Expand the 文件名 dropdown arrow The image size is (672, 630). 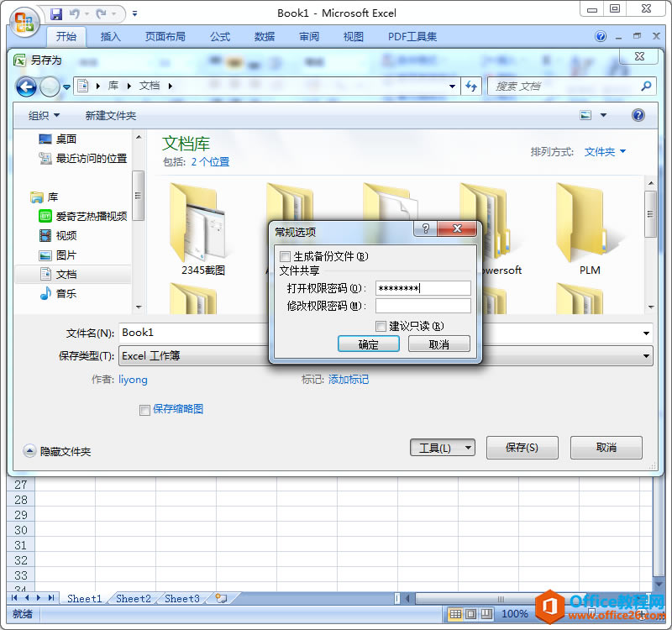pyautogui.click(x=646, y=333)
